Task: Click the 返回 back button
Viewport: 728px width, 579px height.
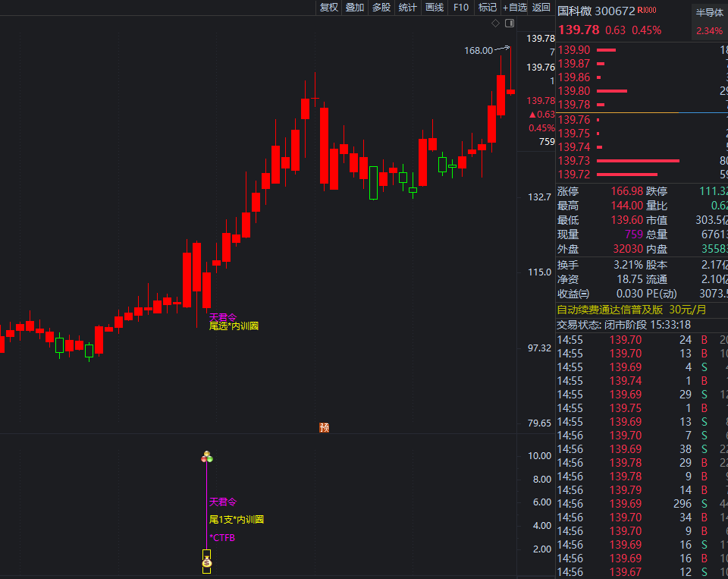Action: (541, 8)
